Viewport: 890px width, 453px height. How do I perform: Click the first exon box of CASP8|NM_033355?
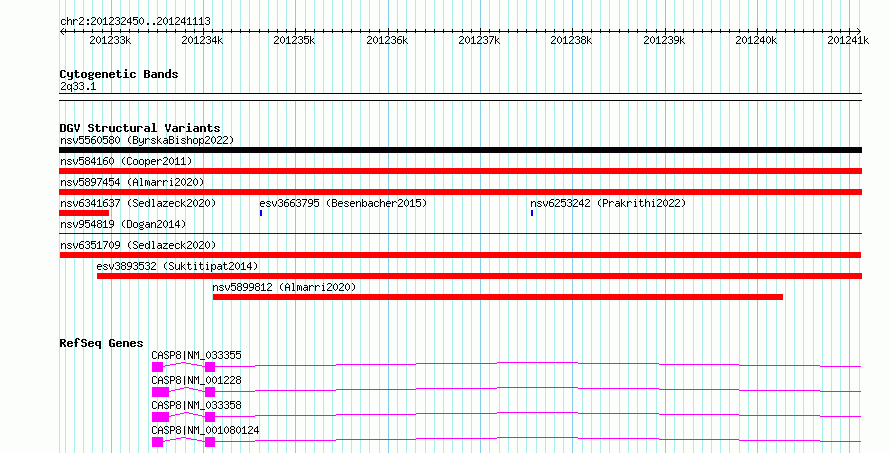(157, 367)
